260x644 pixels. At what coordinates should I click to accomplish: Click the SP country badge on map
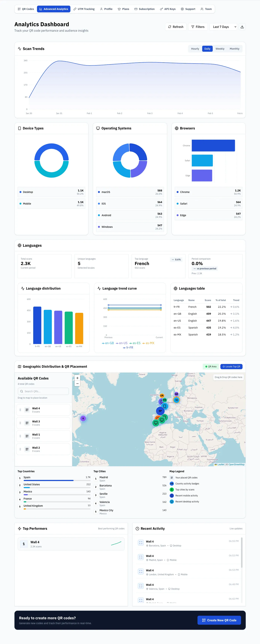click(160, 411)
